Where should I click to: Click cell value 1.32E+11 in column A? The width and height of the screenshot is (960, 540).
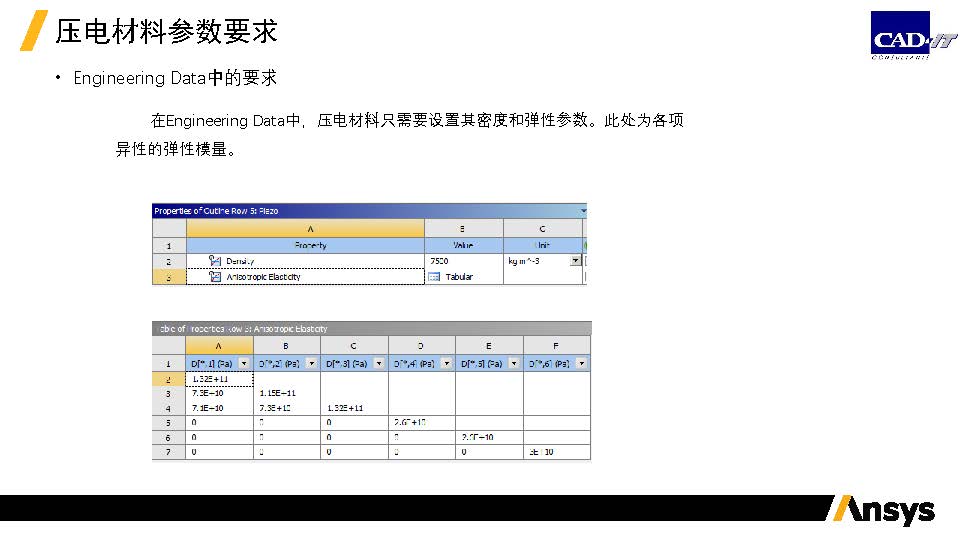210,379
